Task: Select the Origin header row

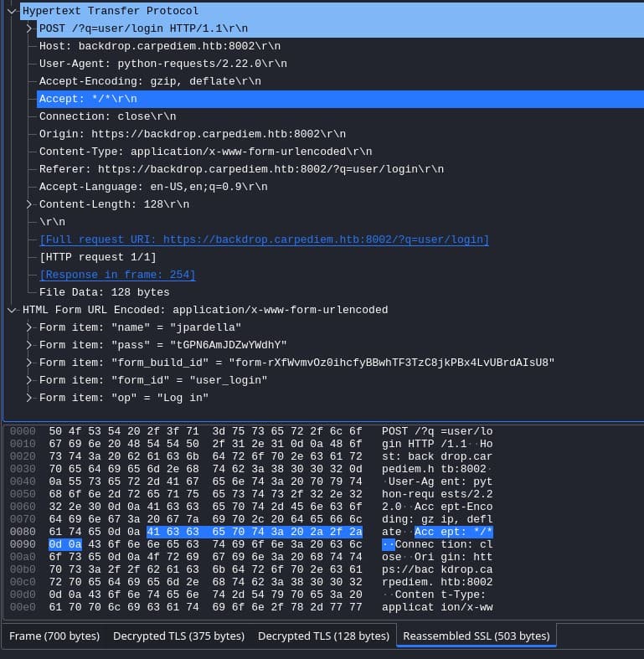Action: pos(341,134)
